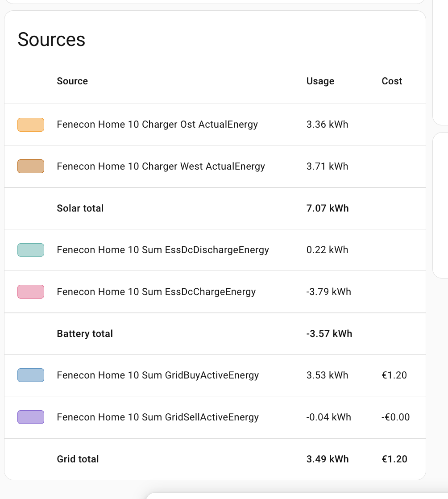Viewport: 448px width, 499px height.
Task: Click the brown Charger West color swatch
Action: pos(31,166)
